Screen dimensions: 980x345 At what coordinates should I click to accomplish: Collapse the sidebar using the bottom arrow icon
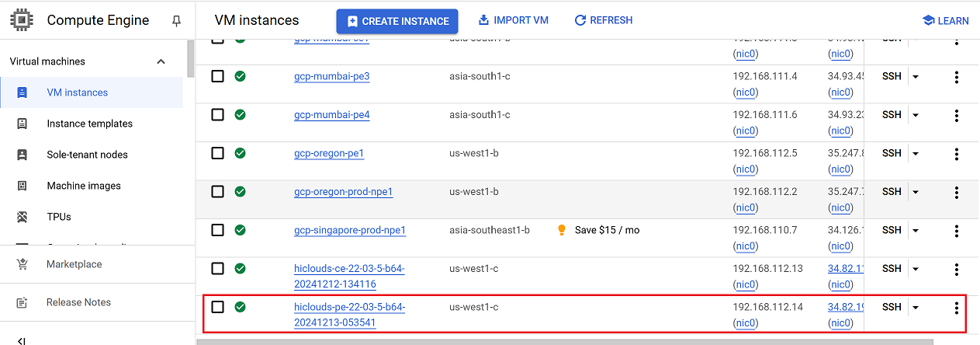(x=22, y=340)
